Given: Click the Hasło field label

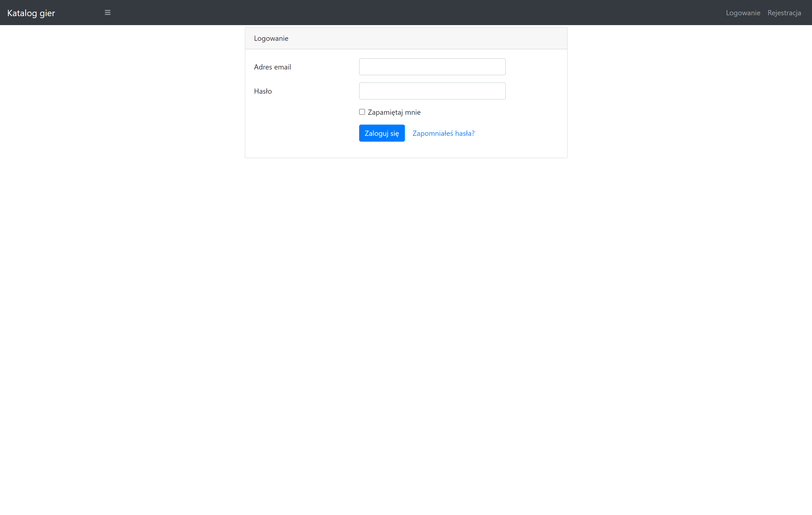Looking at the screenshot, I should [263, 91].
